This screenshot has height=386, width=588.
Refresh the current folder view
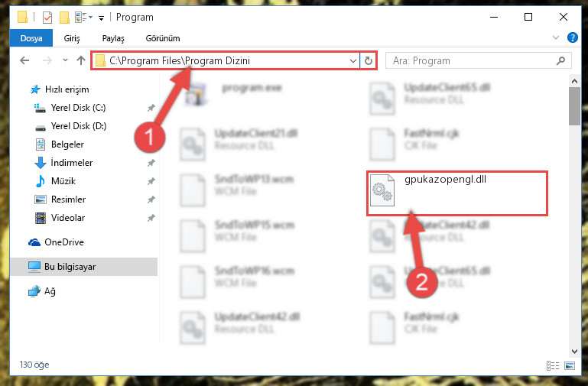point(369,60)
